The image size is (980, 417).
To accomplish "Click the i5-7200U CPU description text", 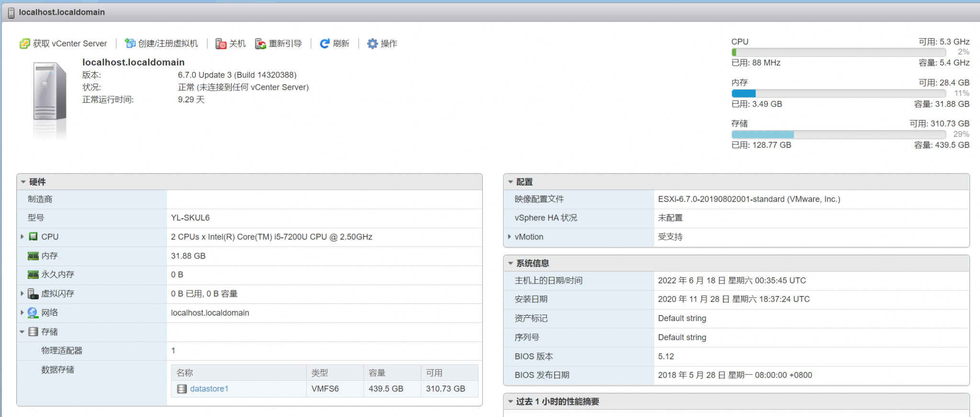I will 272,237.
